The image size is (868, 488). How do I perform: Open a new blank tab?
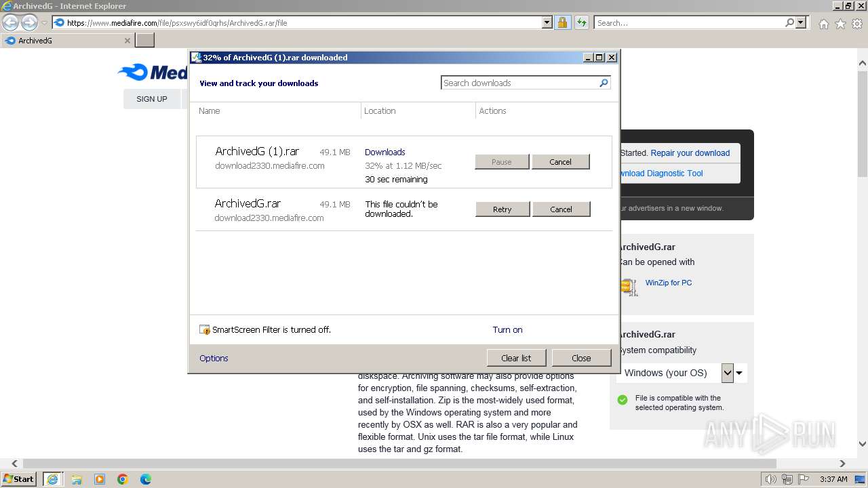145,41
